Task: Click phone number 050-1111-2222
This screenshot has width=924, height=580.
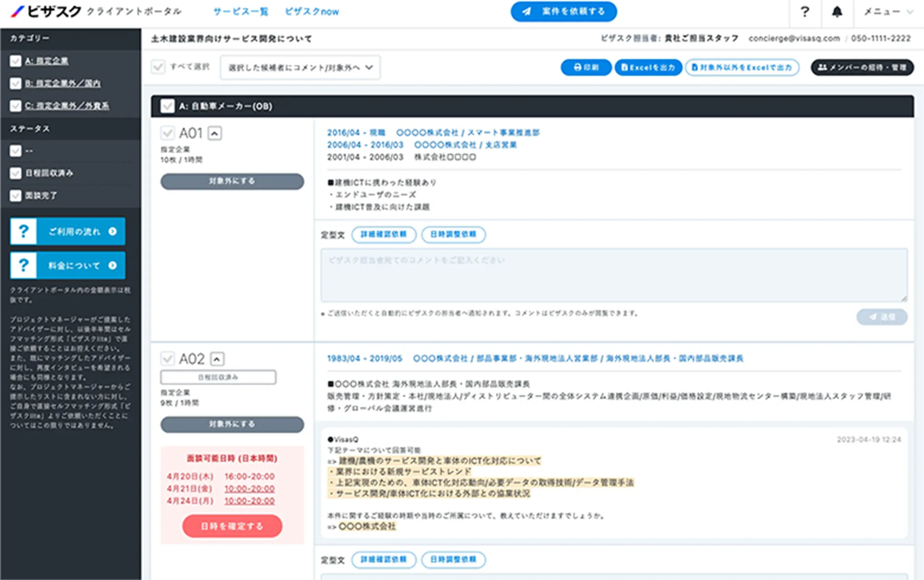Action: coord(881,38)
